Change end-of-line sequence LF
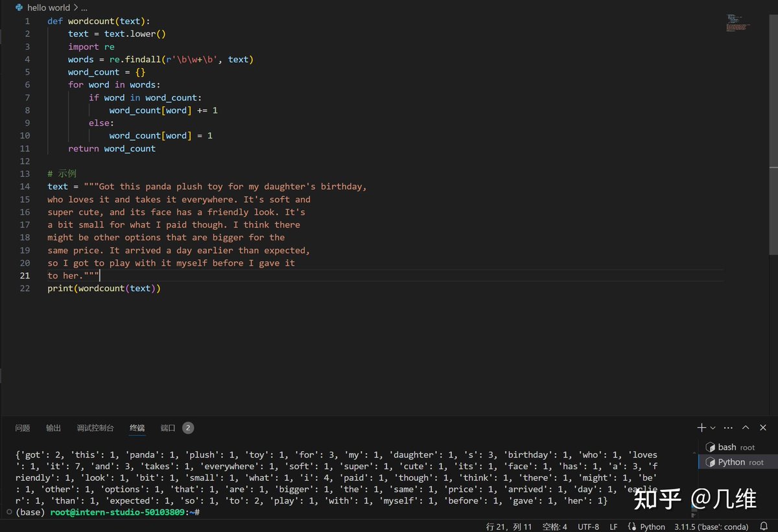The height and width of the screenshot is (532, 778). 613,526
